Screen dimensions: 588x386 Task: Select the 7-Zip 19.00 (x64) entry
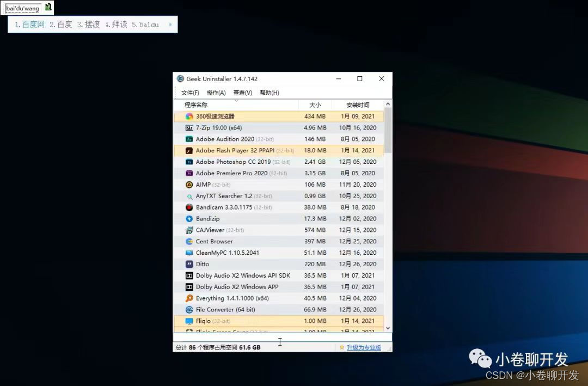[x=219, y=127]
